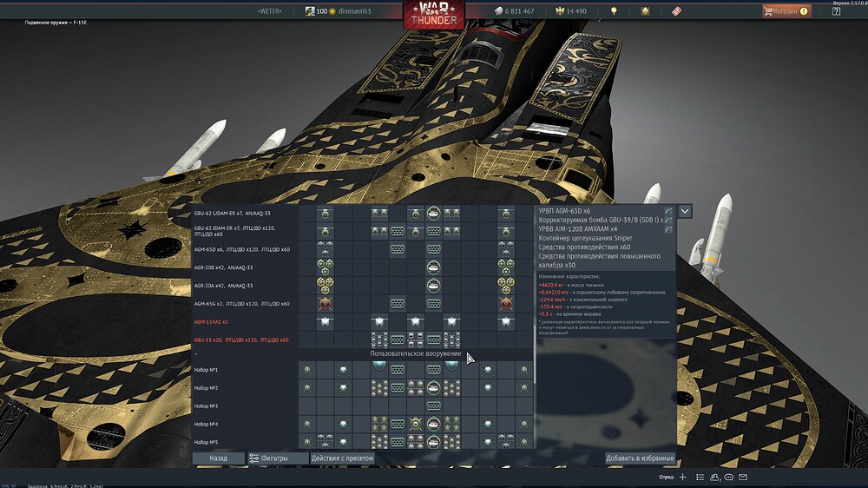
Task: Click the targeting pod icon in GBU-62 LJDAM-ER AN/AAQ-33 row
Action: click(x=433, y=214)
